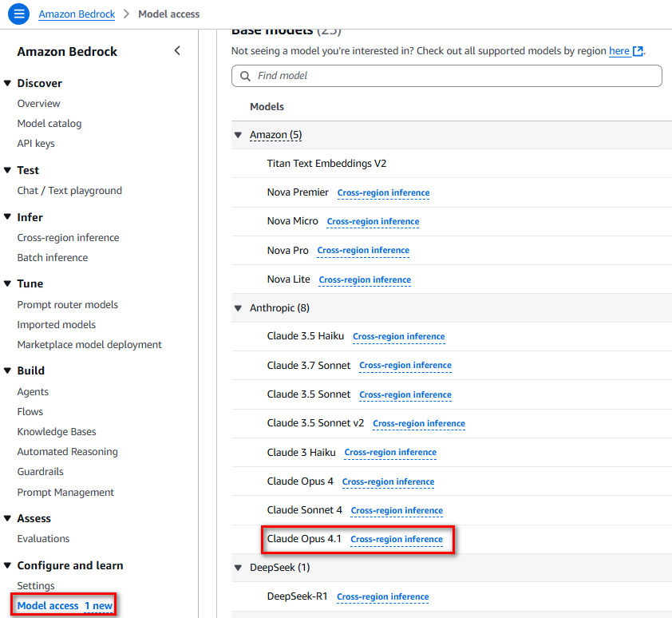Collapse the Build sidebar section

7,370
